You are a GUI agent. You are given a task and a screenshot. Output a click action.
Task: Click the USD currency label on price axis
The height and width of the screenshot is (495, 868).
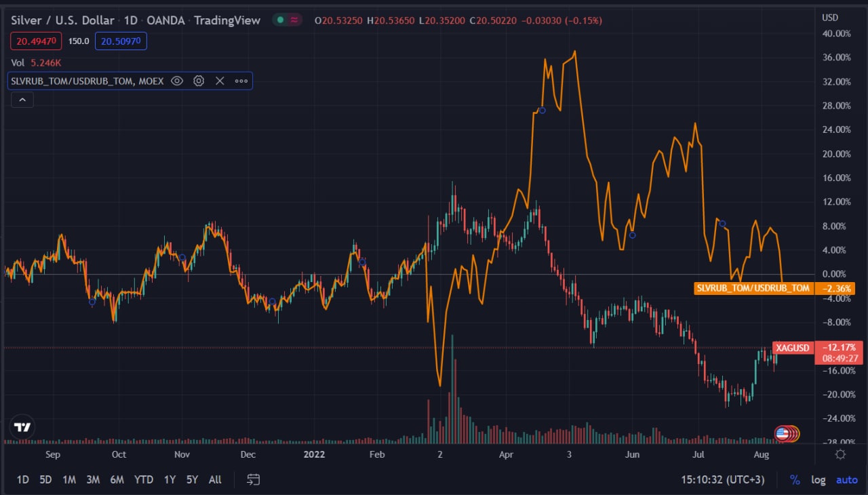coord(831,17)
